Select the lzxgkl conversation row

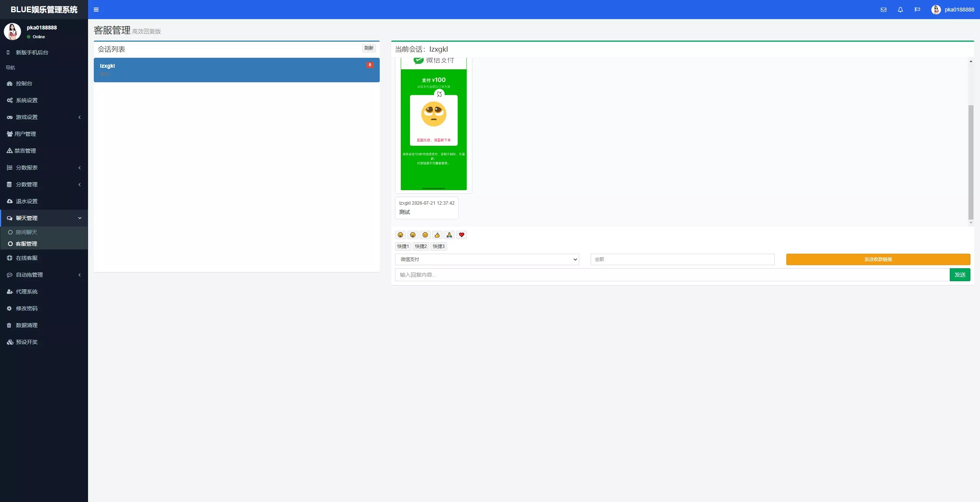(237, 70)
